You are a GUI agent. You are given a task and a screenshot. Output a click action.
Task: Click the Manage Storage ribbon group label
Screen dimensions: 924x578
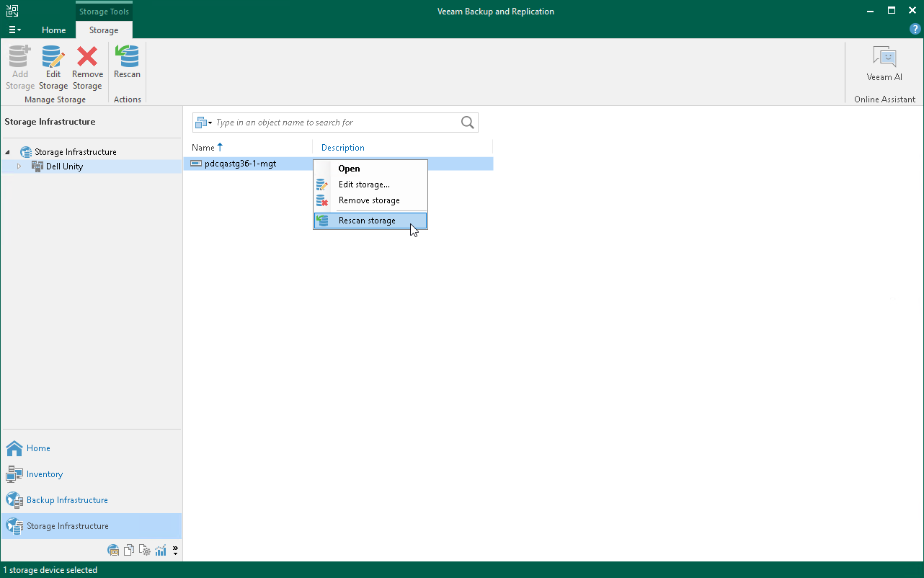click(55, 99)
